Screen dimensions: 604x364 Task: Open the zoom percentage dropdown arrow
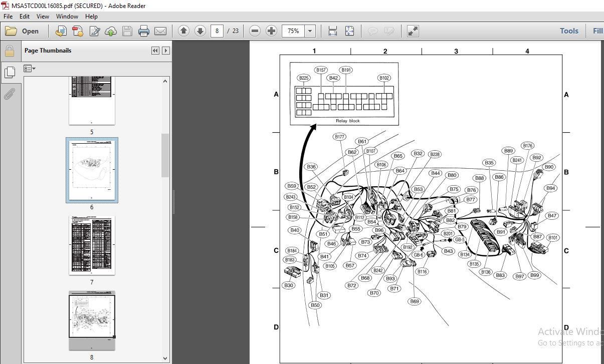(x=310, y=31)
